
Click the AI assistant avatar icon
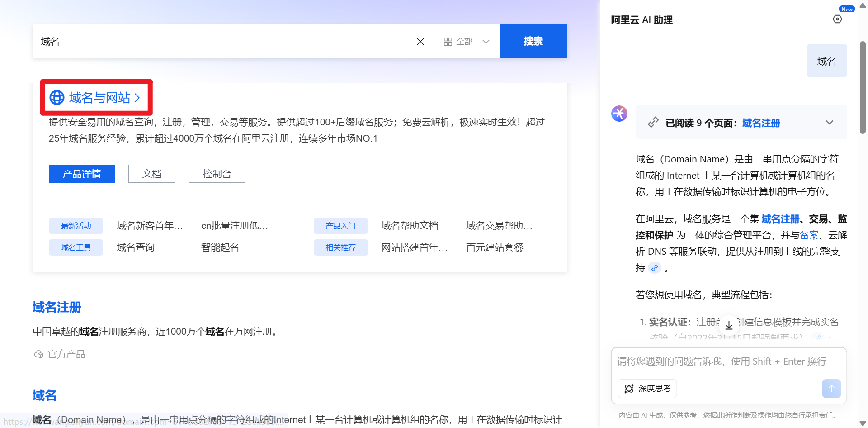click(619, 114)
